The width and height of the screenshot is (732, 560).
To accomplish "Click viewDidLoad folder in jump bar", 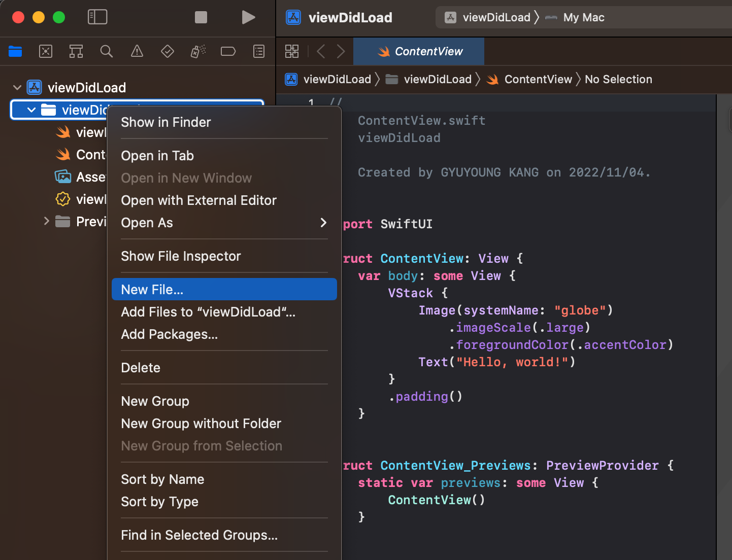I will 429,79.
